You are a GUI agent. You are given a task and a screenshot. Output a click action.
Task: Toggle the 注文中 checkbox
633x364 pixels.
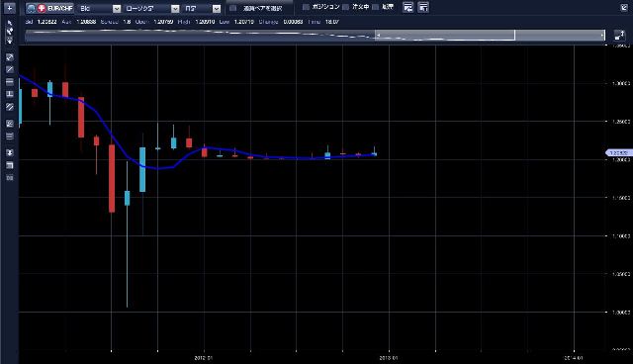345,7
